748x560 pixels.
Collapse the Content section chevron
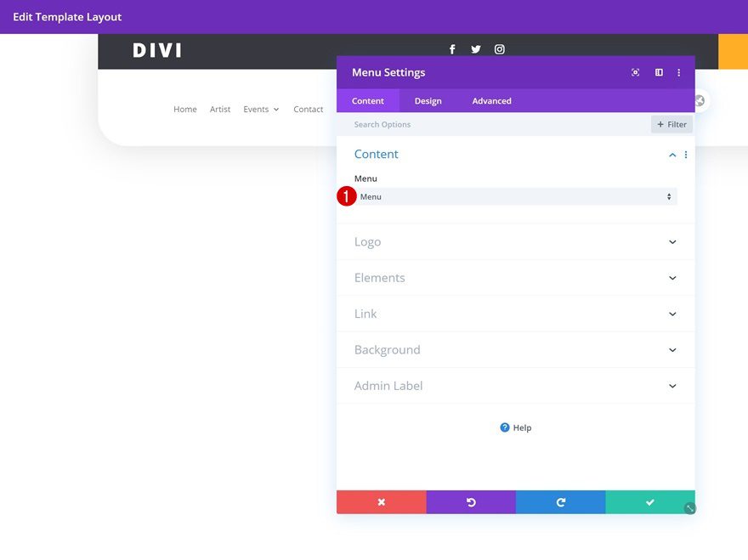(x=672, y=155)
